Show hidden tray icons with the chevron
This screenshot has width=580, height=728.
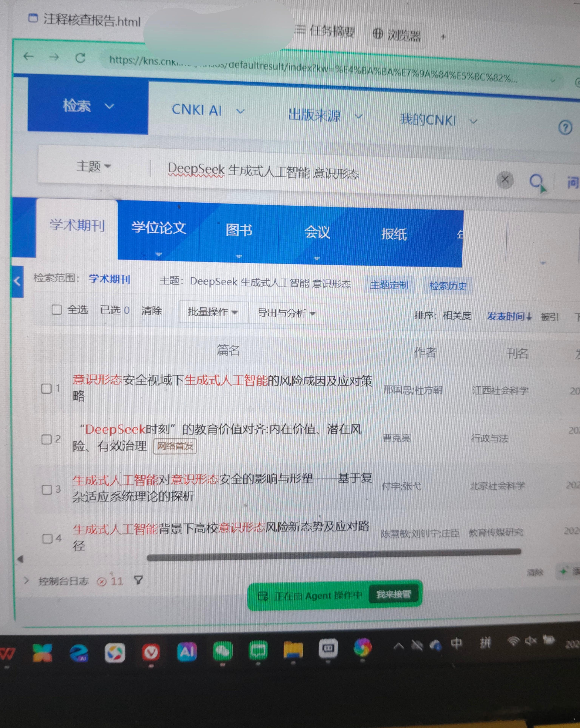(399, 646)
